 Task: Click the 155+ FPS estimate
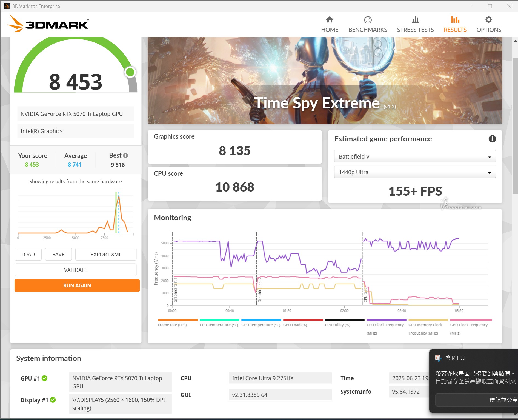(415, 191)
